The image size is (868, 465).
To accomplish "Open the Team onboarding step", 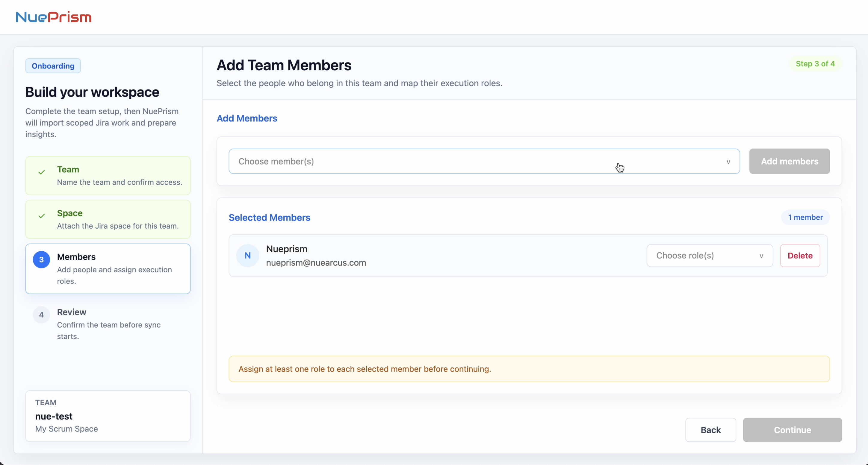I will click(x=108, y=175).
